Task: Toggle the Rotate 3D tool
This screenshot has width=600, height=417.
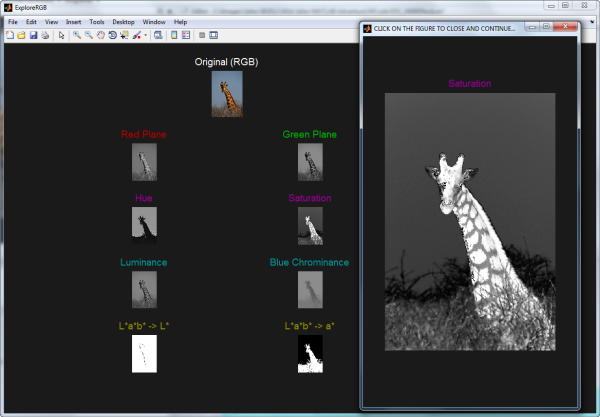Action: pos(111,35)
